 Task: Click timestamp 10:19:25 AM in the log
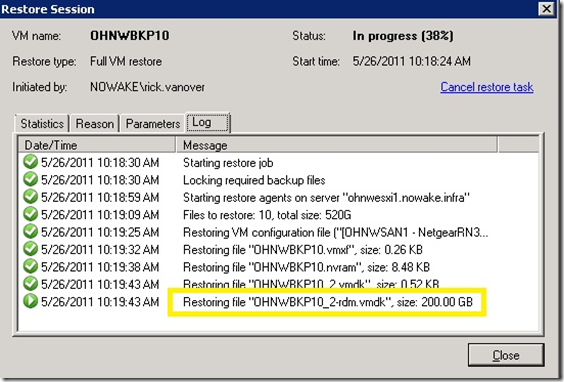point(100,232)
